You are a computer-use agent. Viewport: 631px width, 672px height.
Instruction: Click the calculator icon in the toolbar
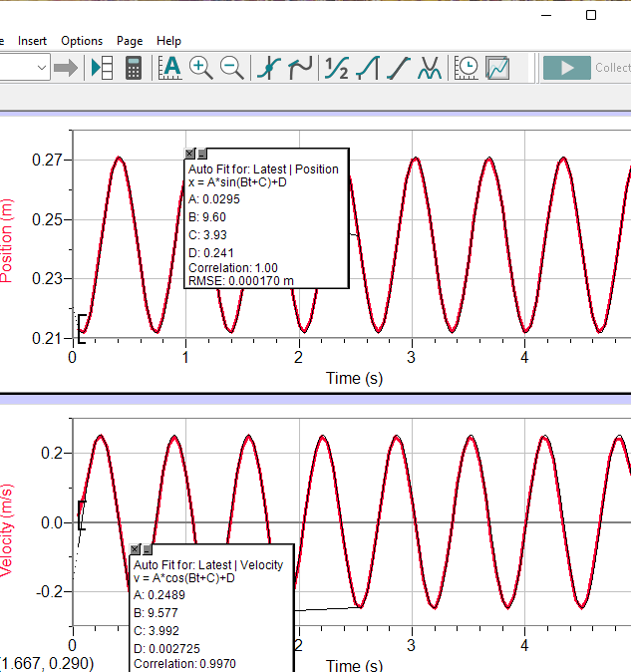tap(133, 68)
